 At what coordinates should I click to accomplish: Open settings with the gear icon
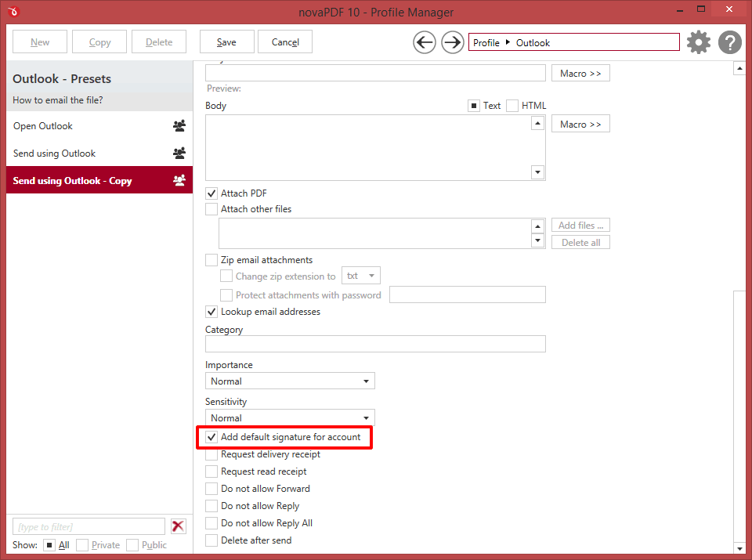[699, 42]
